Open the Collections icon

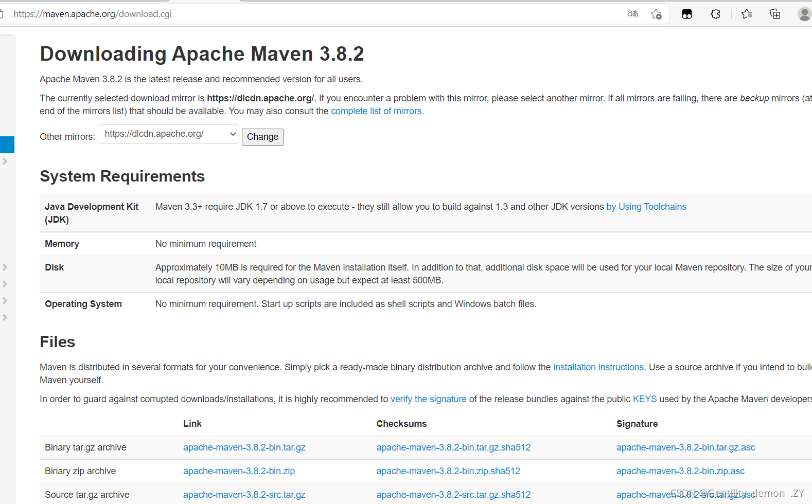pos(775,14)
